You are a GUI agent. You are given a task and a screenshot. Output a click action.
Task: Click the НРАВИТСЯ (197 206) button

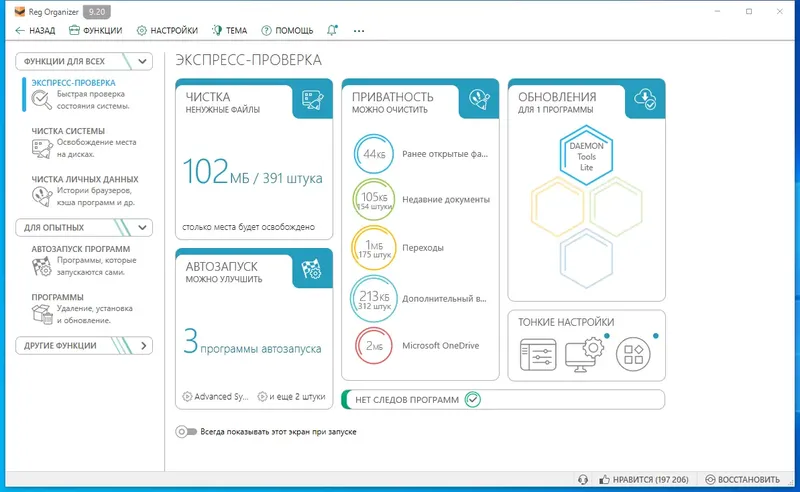pos(644,480)
